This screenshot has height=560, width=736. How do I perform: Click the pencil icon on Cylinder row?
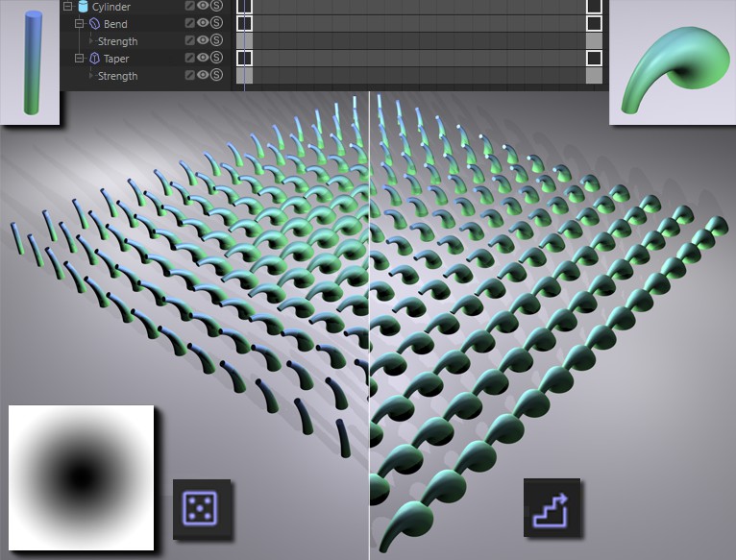[189, 6]
